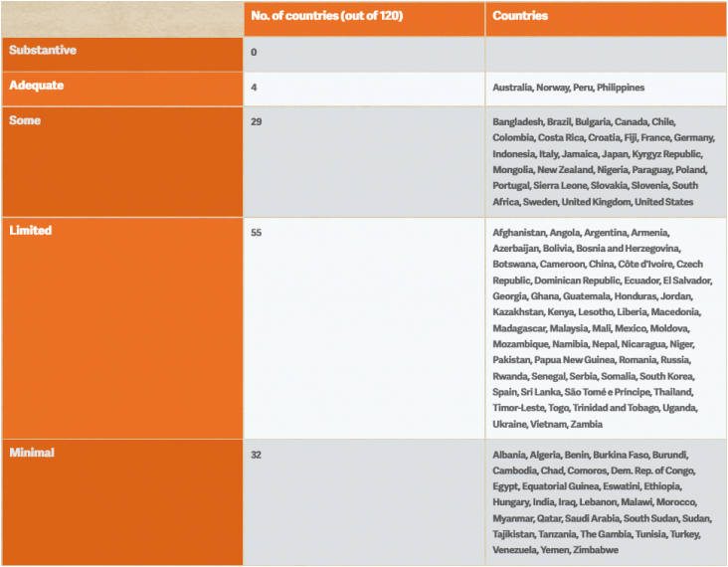
Task: Click the line 'Ukraine, Vietnam, Zambia'
Action: pyautogui.click(x=547, y=424)
